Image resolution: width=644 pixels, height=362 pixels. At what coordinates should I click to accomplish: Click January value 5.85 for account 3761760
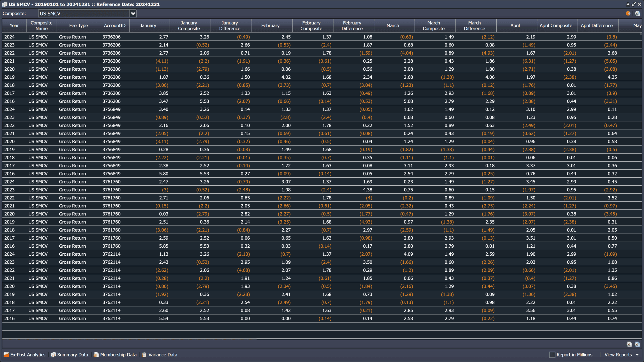point(164,246)
